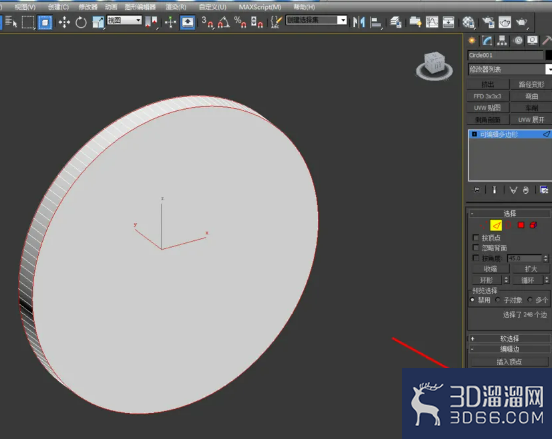Toggle the Percent Snap button

point(240,22)
